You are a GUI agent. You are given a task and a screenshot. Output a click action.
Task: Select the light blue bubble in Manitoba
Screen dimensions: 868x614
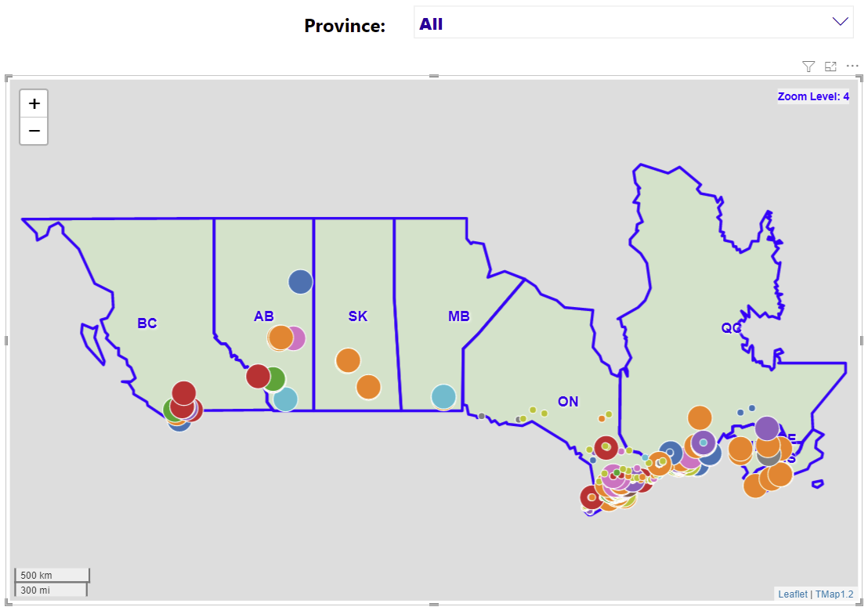[443, 397]
